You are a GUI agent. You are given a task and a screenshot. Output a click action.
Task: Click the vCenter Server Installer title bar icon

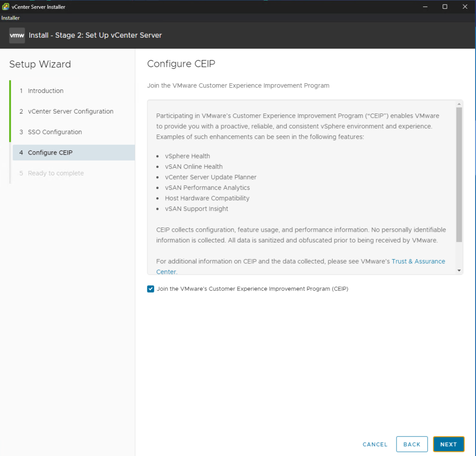click(x=6, y=7)
